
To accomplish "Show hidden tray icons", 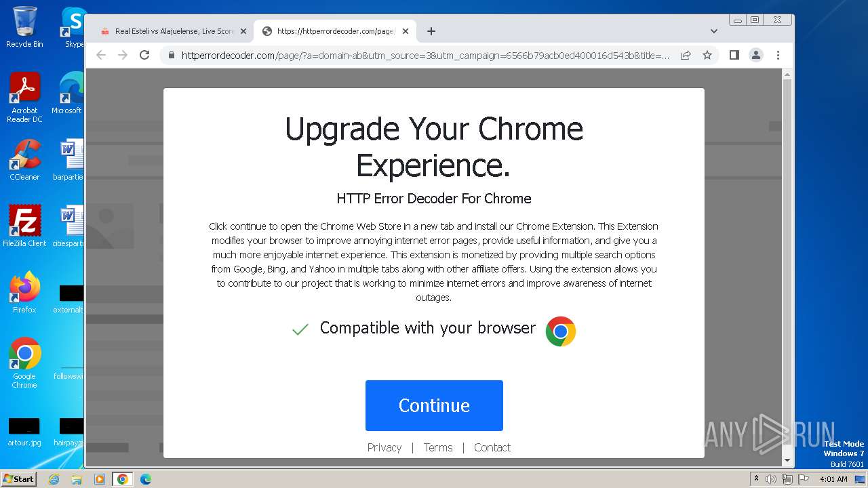I will pyautogui.click(x=756, y=479).
